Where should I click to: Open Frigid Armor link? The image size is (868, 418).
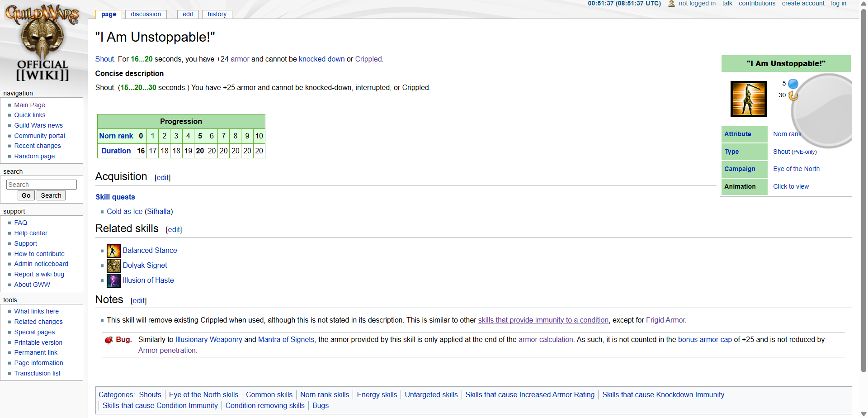click(665, 320)
